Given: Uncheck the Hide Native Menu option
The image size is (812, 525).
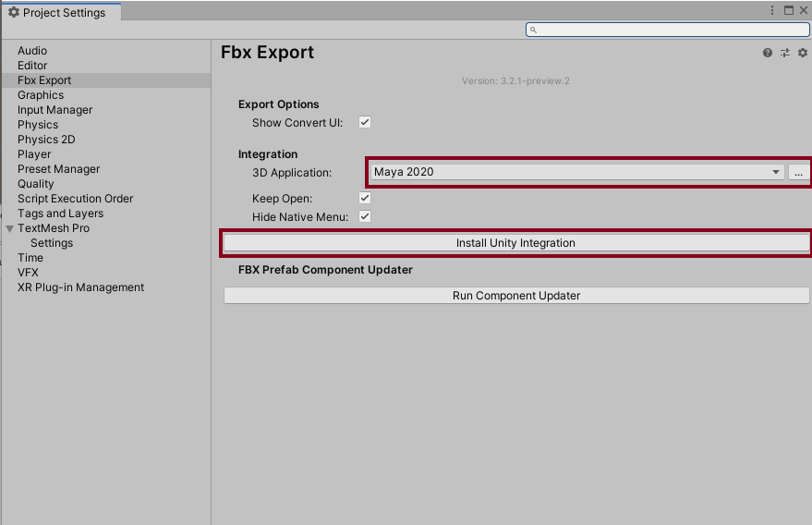Looking at the screenshot, I should pos(365,217).
